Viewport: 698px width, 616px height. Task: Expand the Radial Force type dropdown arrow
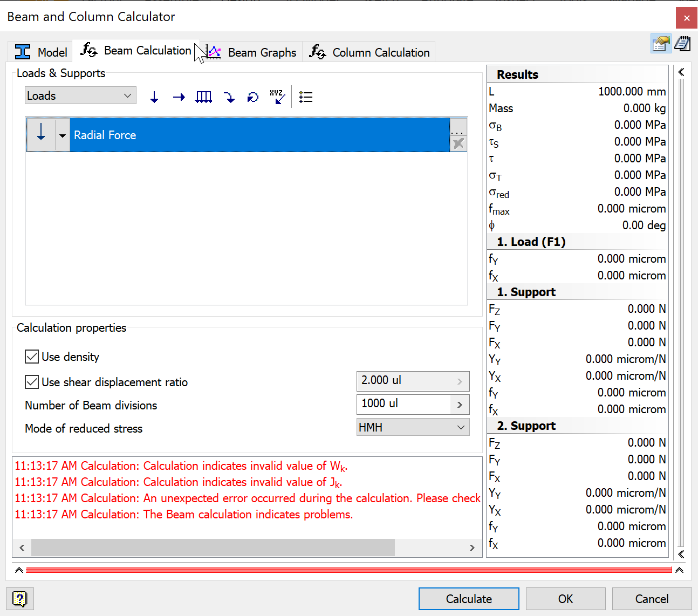[x=62, y=135]
